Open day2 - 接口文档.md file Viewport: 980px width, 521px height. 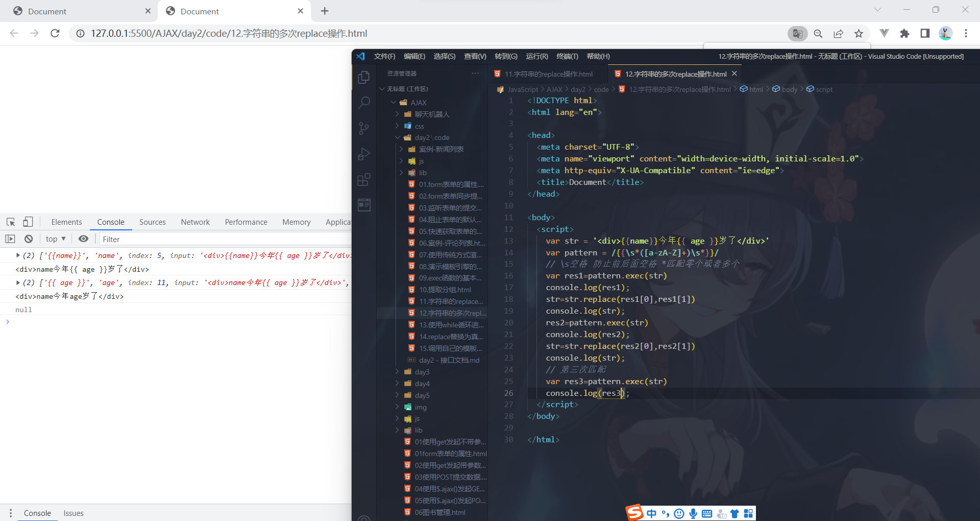449,360
